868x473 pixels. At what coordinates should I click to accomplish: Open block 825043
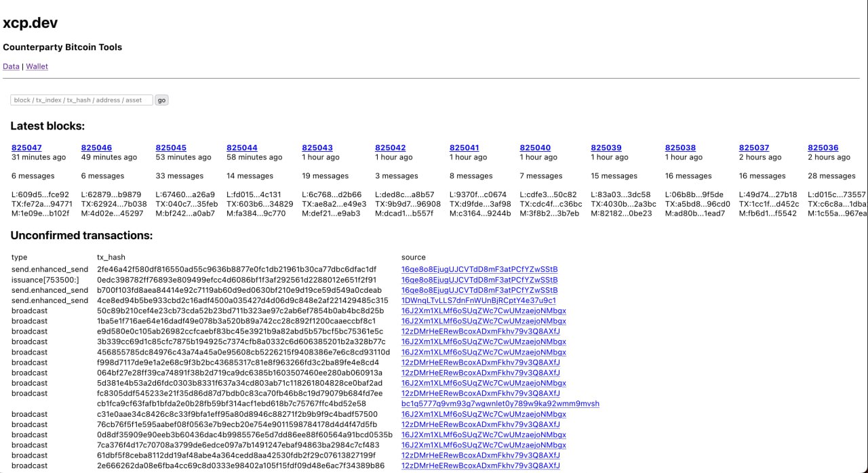(x=317, y=148)
